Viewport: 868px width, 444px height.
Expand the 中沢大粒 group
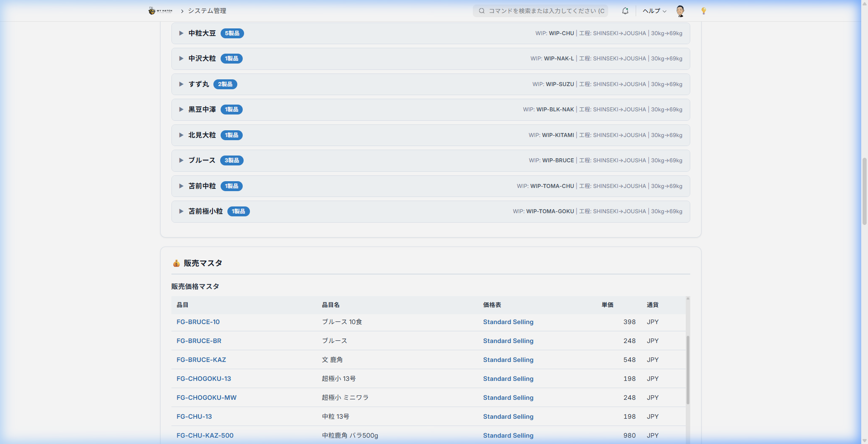coord(181,59)
